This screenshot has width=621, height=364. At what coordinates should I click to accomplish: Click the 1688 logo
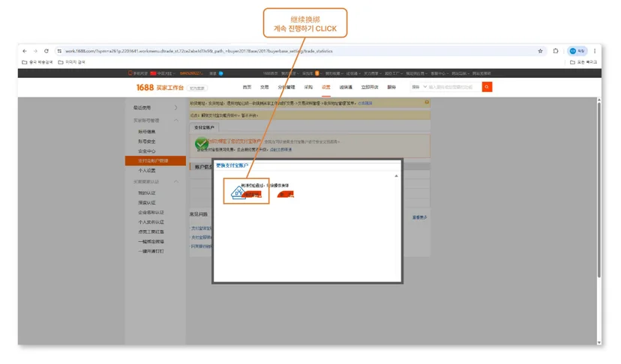145,88
